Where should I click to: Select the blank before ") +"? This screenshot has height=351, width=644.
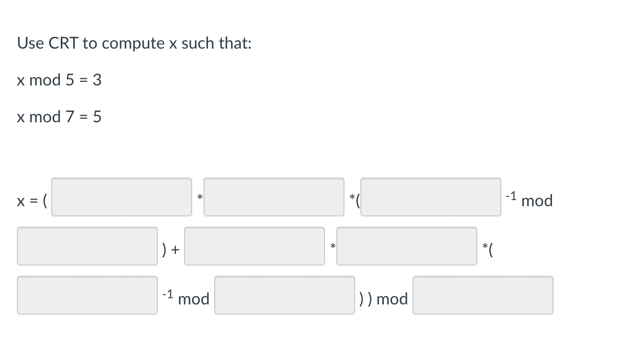[x=87, y=246]
